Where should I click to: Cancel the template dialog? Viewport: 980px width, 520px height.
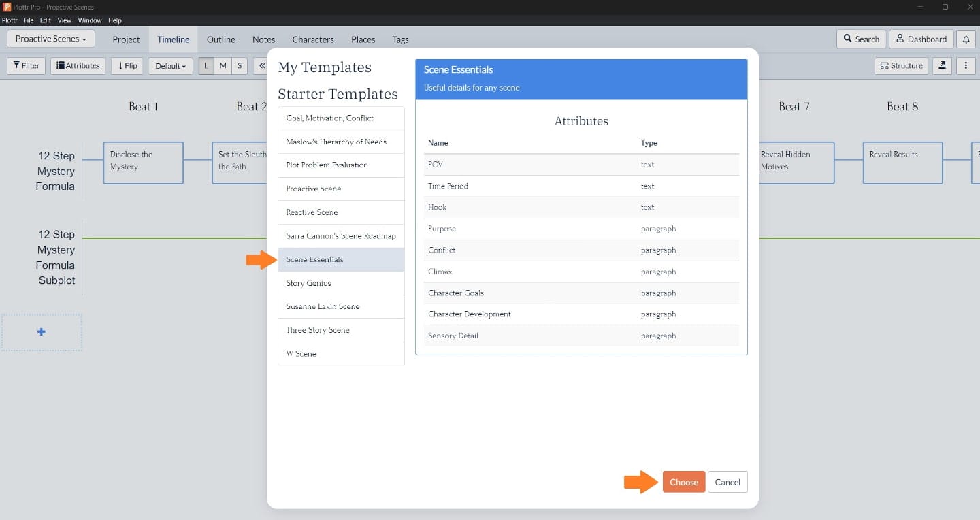[x=727, y=482]
